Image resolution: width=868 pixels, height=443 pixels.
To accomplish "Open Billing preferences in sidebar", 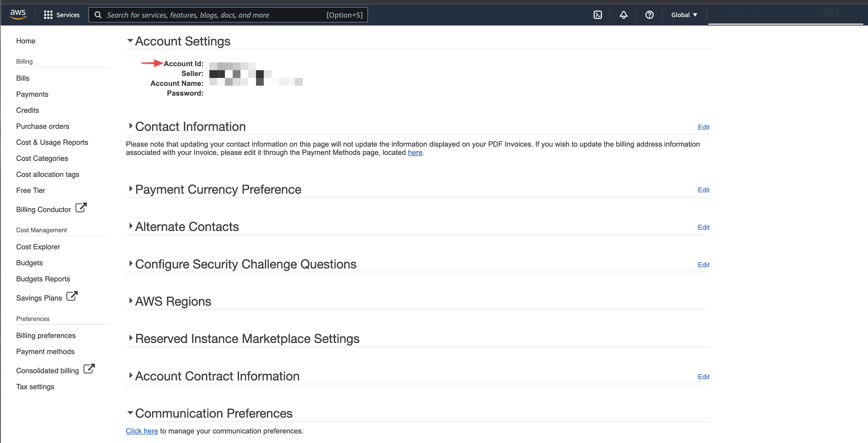I will pyautogui.click(x=46, y=336).
